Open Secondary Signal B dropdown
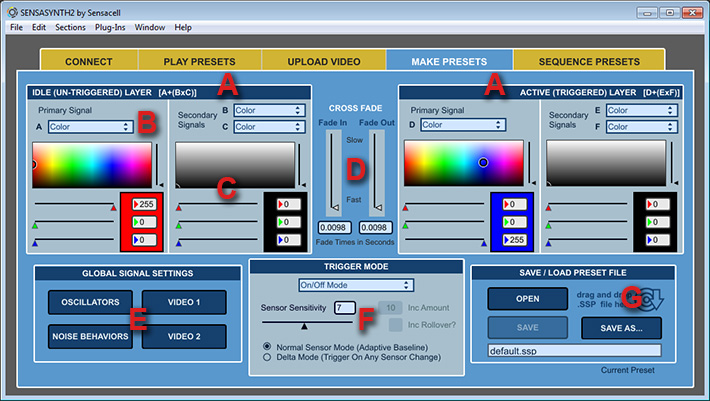Viewport: 710px width, 401px height. (269, 110)
